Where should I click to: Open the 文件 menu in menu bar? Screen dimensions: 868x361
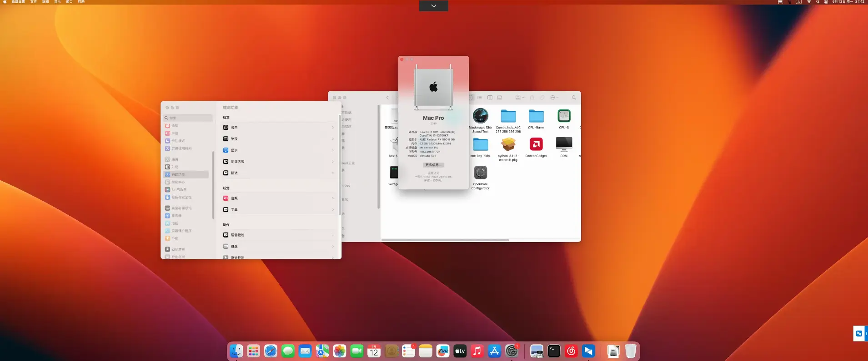click(x=33, y=2)
